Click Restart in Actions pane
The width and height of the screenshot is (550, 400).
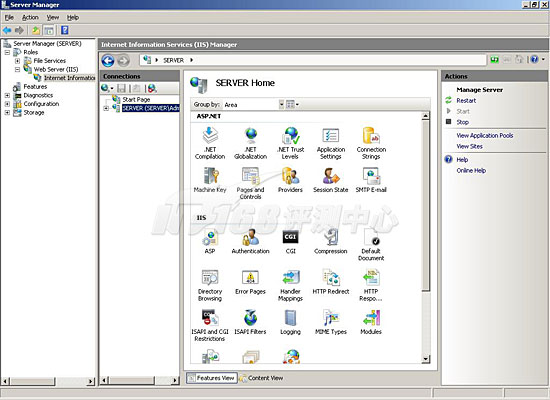click(466, 101)
